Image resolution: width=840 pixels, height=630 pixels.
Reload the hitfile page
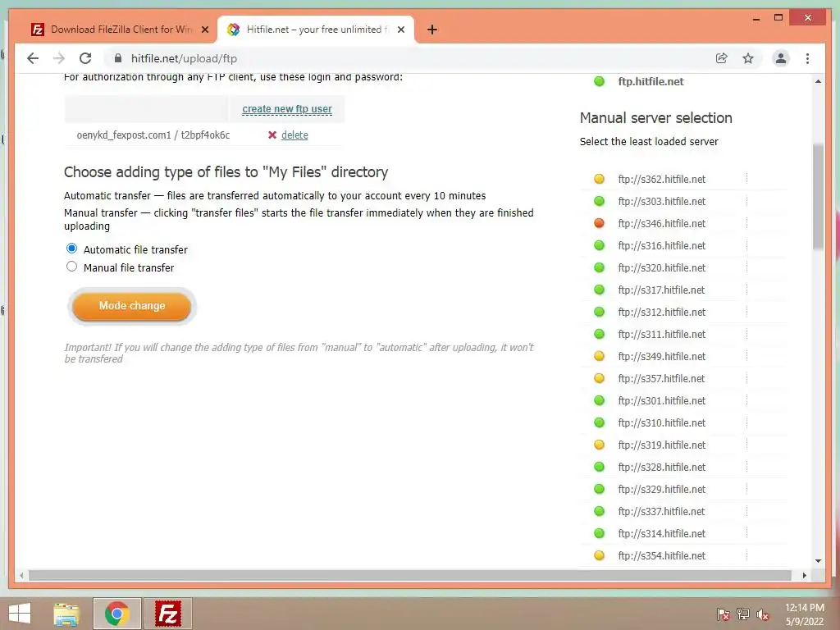tap(85, 58)
